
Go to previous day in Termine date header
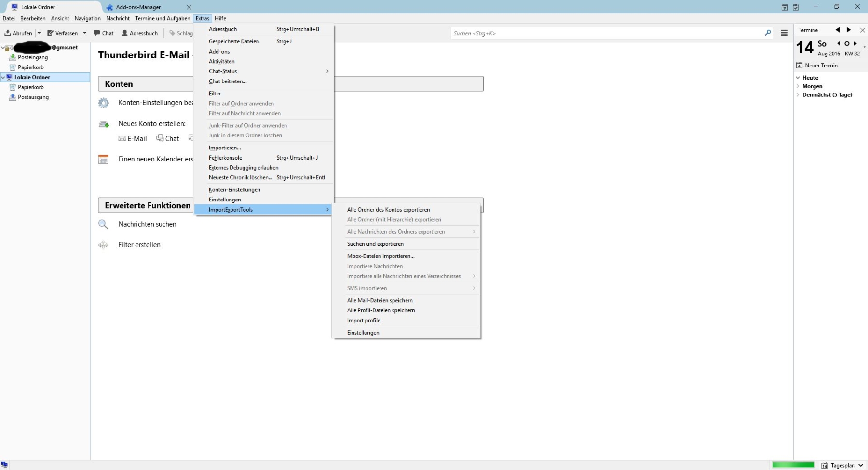839,44
